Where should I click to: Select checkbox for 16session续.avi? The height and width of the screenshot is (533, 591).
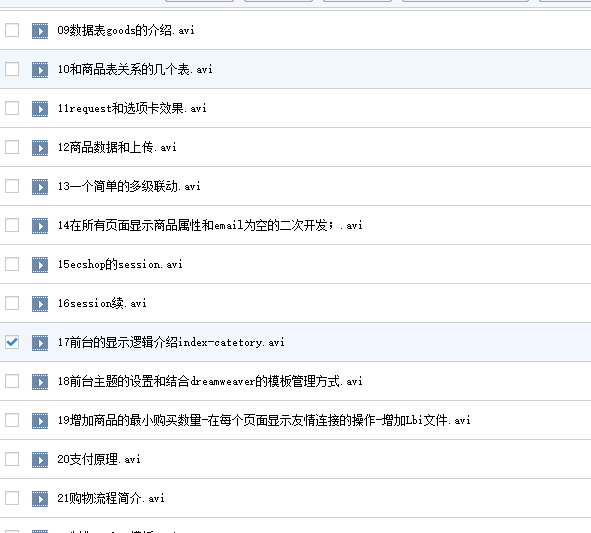point(12,303)
